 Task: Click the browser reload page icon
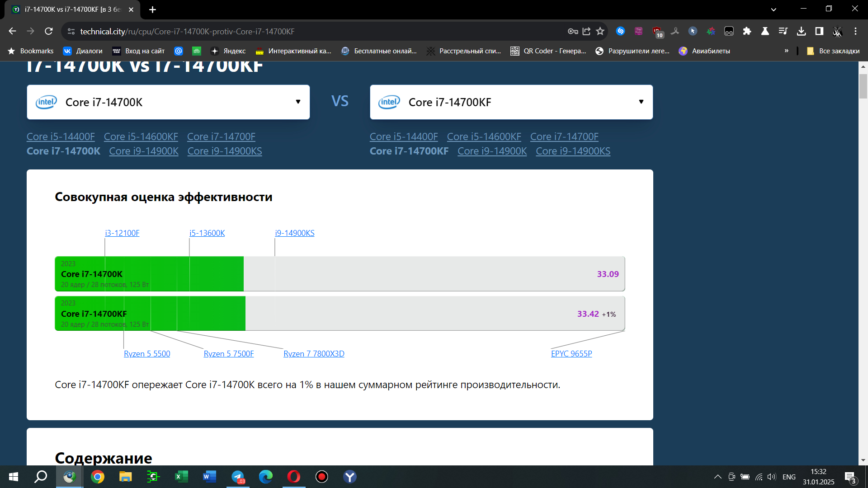49,31
